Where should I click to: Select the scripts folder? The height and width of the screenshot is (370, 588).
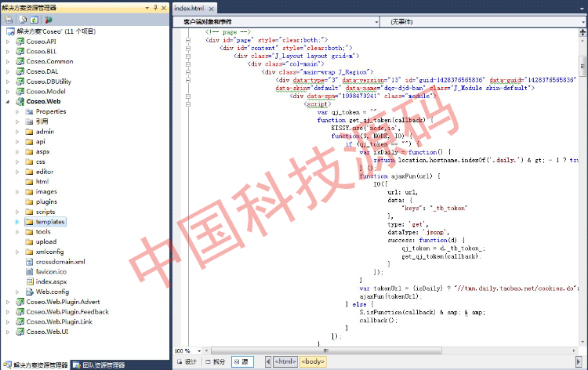45,212
